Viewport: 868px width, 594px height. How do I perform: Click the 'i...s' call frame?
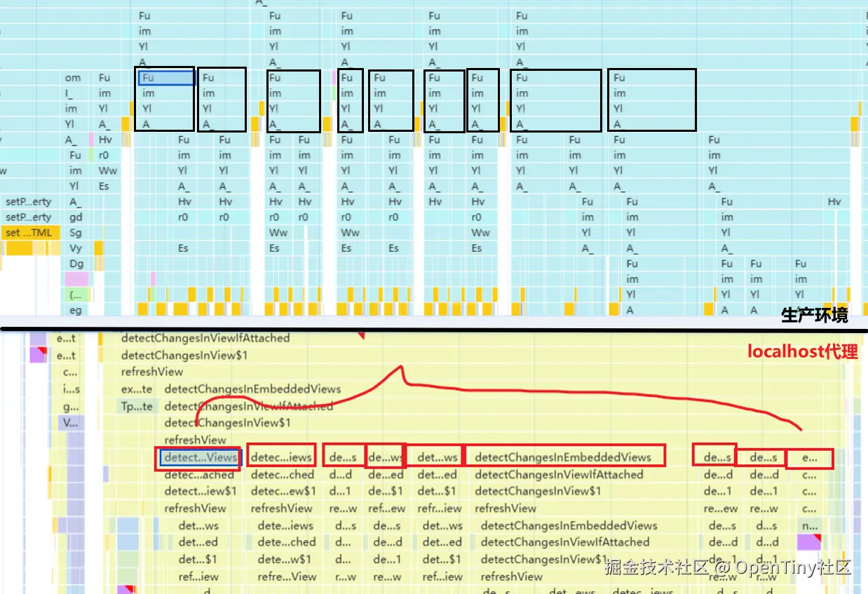(71, 389)
